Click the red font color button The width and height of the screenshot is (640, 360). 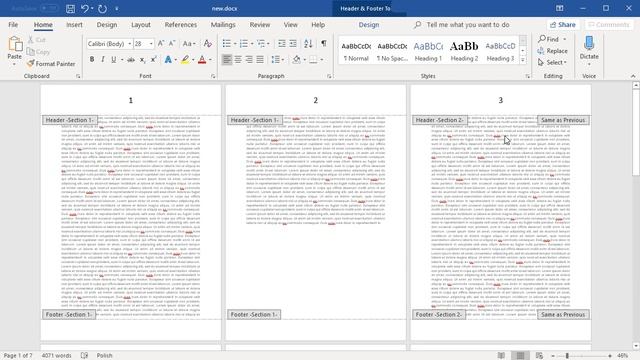[202, 60]
